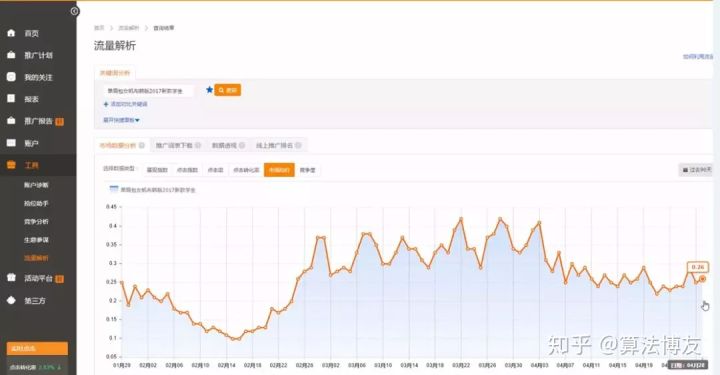Expand 展开快捷面板 arrow

[137, 120]
